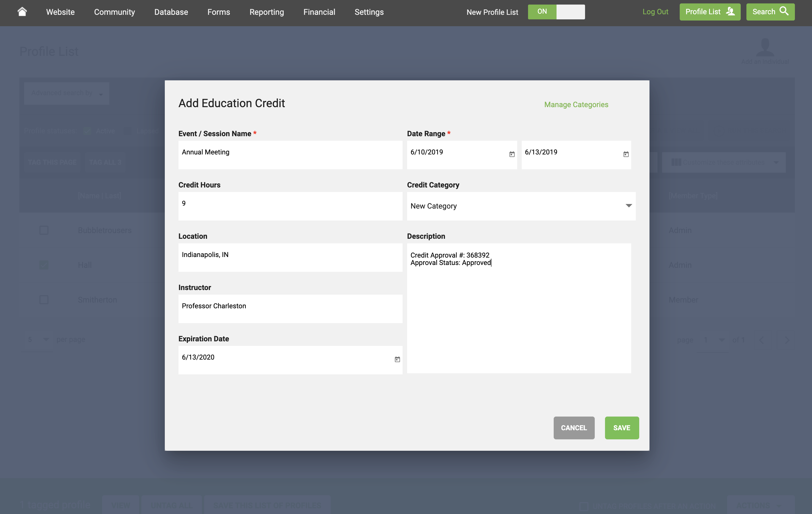Open the Advanced search by dropdown

point(66,93)
